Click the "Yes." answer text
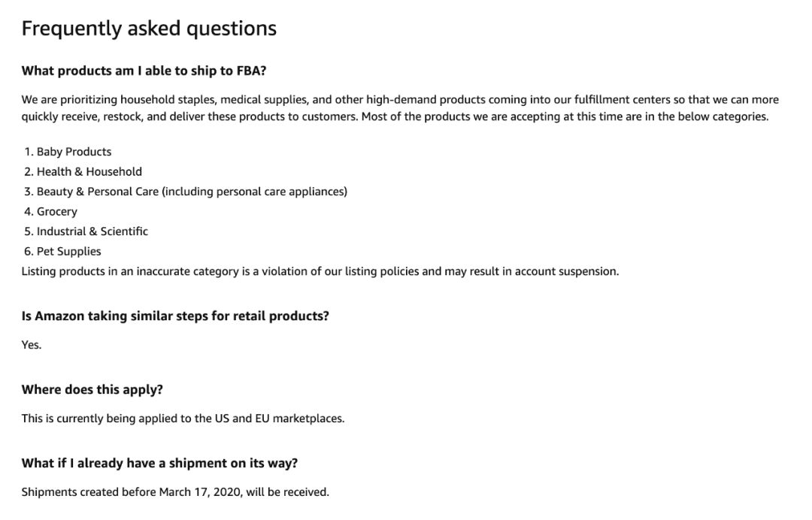 pyautogui.click(x=32, y=345)
